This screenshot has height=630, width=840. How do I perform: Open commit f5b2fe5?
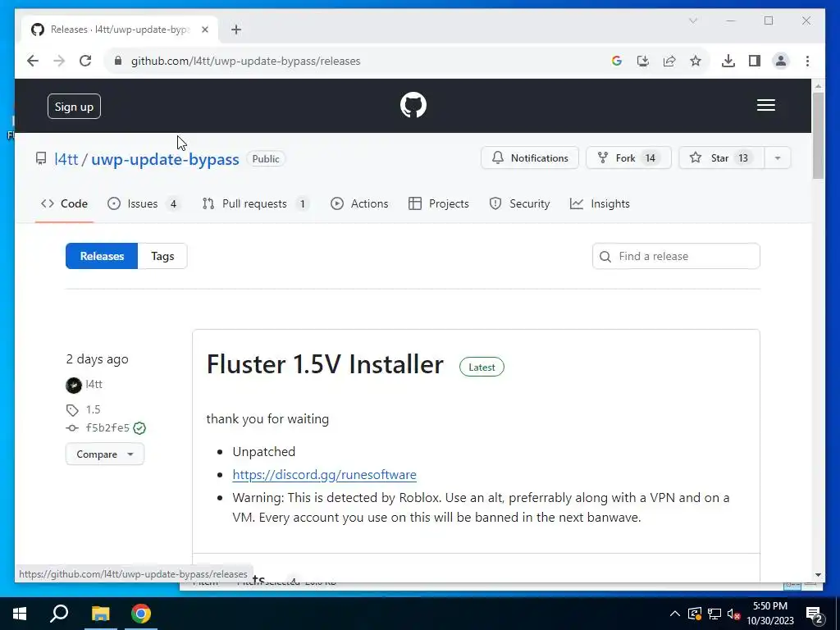107,427
